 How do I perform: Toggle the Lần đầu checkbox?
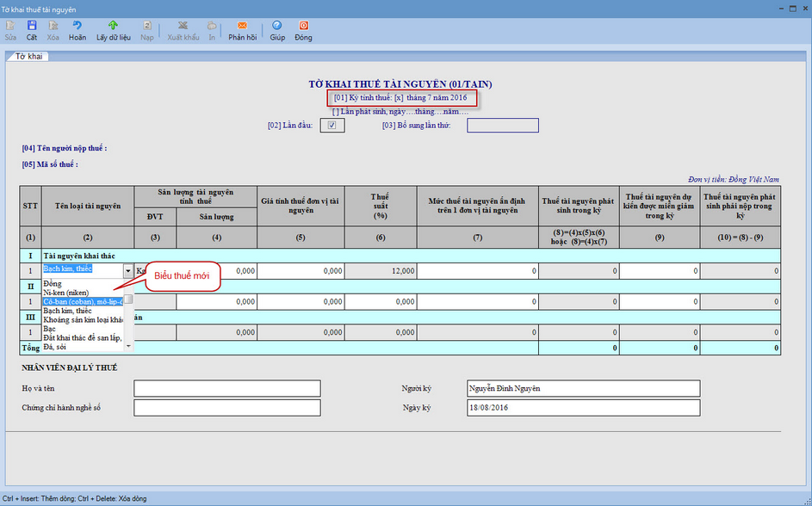pyautogui.click(x=332, y=125)
